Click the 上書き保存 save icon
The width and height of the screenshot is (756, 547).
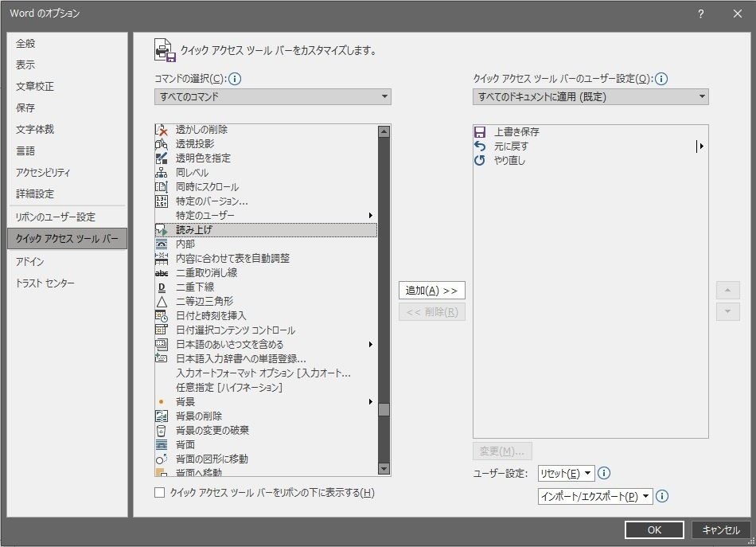click(480, 131)
